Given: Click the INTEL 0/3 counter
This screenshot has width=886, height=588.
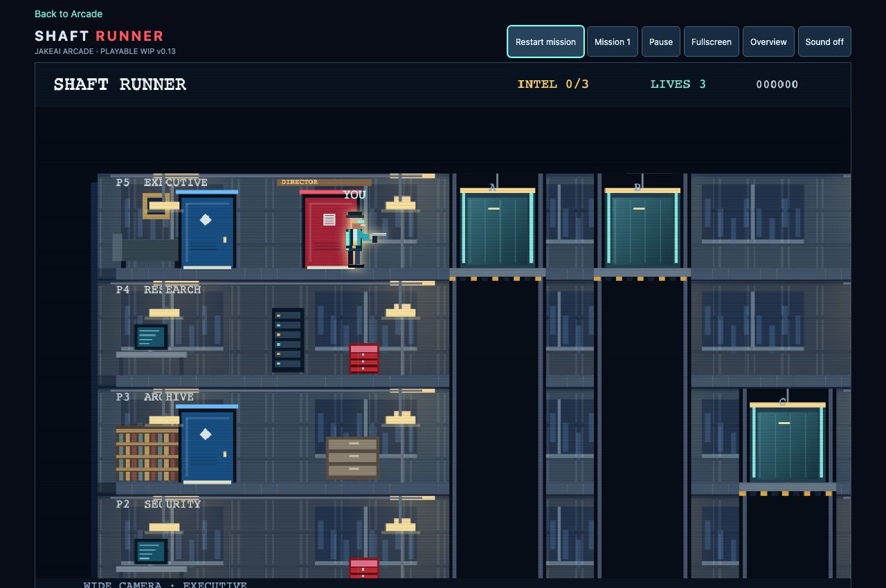Looking at the screenshot, I should pyautogui.click(x=553, y=84).
